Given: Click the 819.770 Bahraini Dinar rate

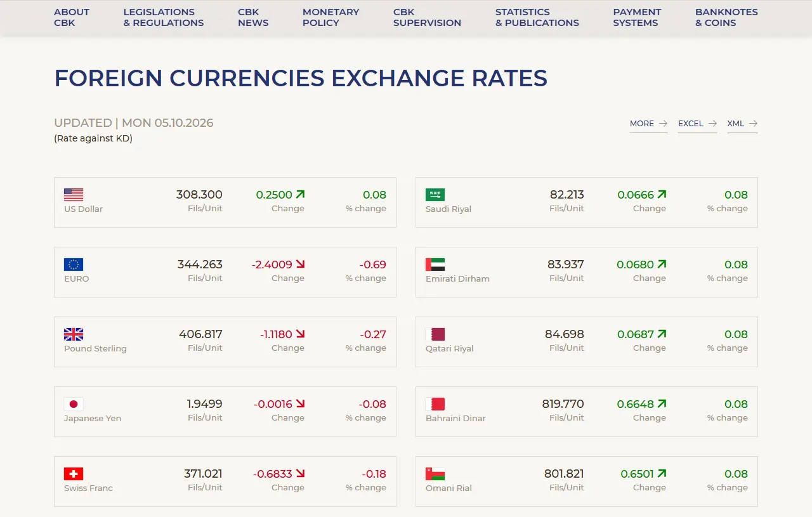Looking at the screenshot, I should coord(563,404).
